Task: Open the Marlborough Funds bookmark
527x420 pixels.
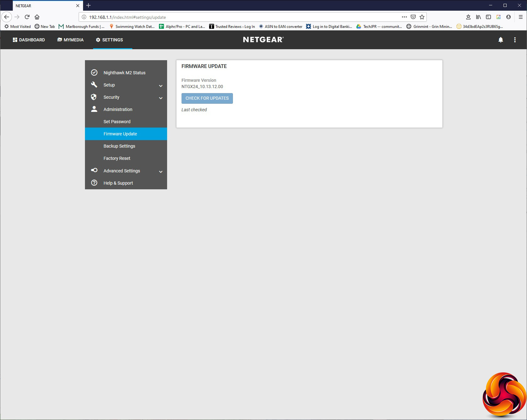Action: pos(82,26)
